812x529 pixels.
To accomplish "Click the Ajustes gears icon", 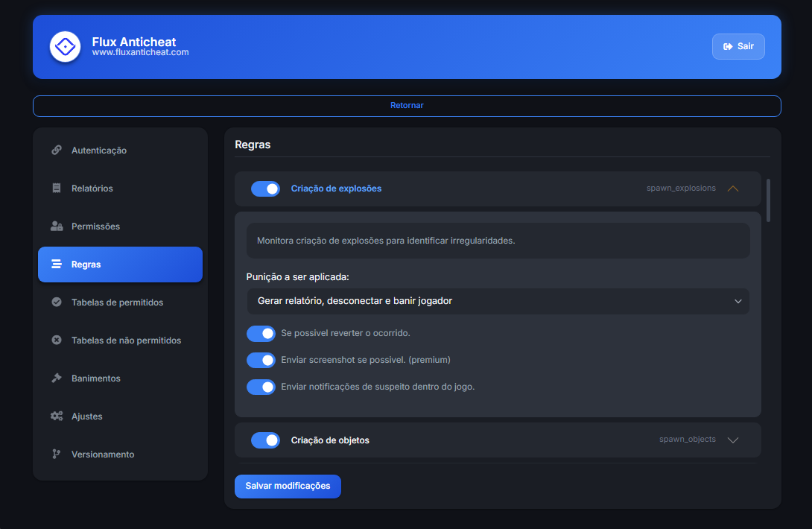I will click(x=57, y=416).
